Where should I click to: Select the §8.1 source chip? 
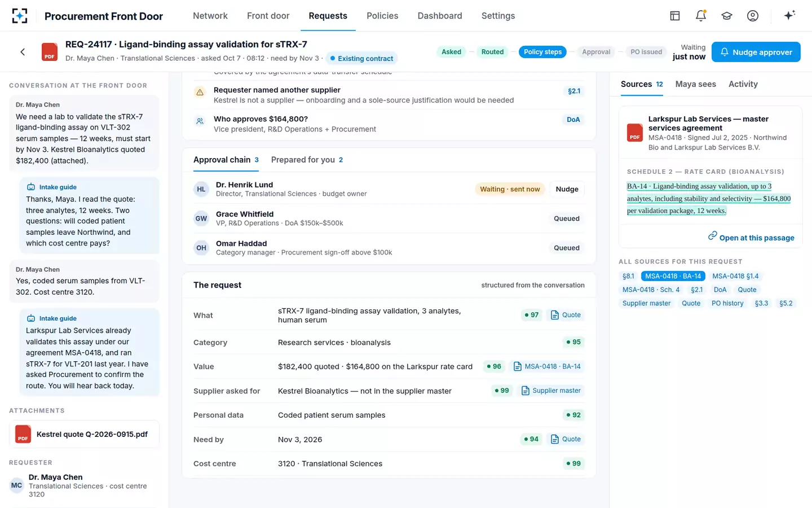(x=628, y=276)
